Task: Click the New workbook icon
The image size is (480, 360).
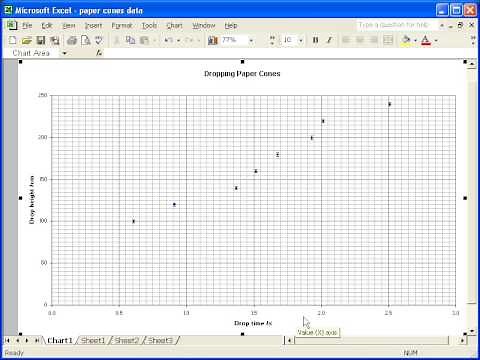Action: coord(12,40)
